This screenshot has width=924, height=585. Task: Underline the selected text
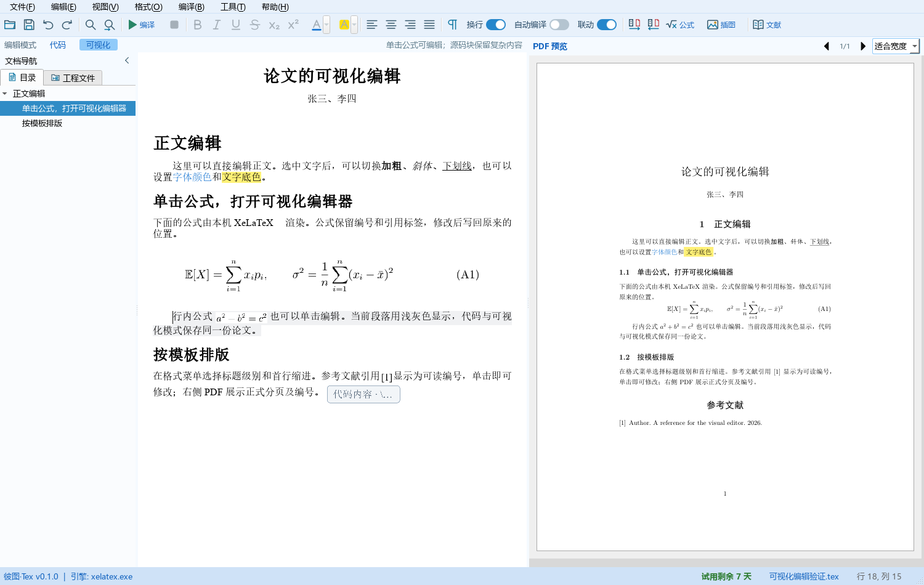236,25
